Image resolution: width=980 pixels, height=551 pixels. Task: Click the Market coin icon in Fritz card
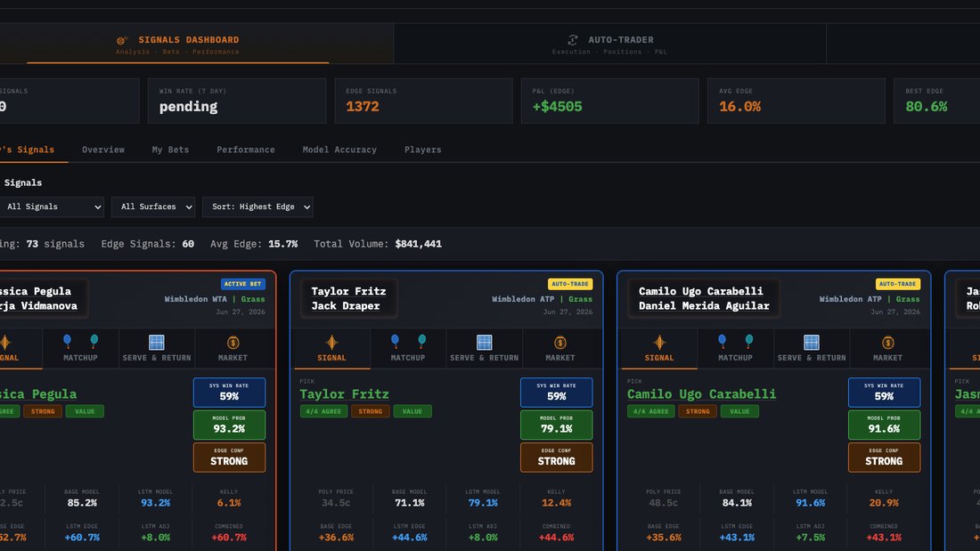[560, 343]
